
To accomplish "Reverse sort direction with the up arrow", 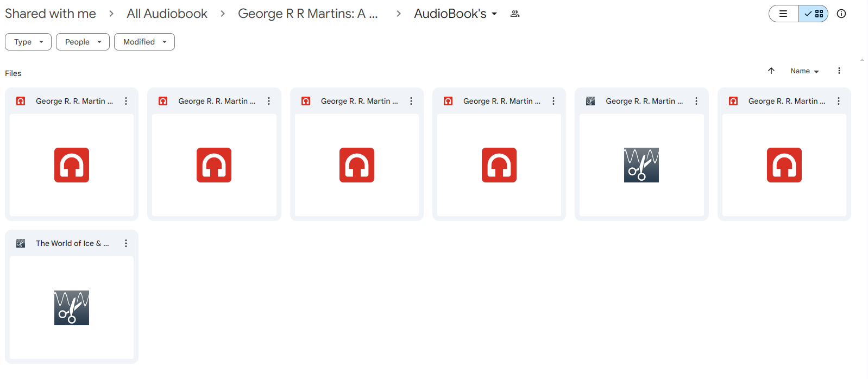I will click(771, 71).
